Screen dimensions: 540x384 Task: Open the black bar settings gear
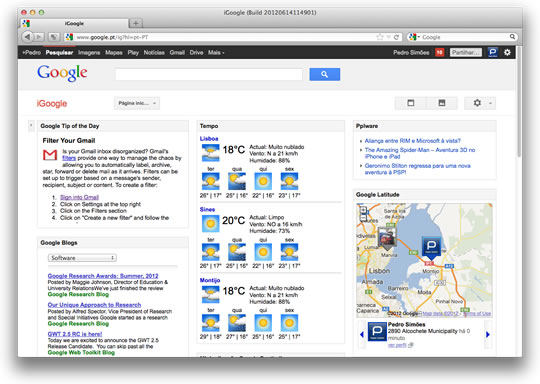coord(507,52)
